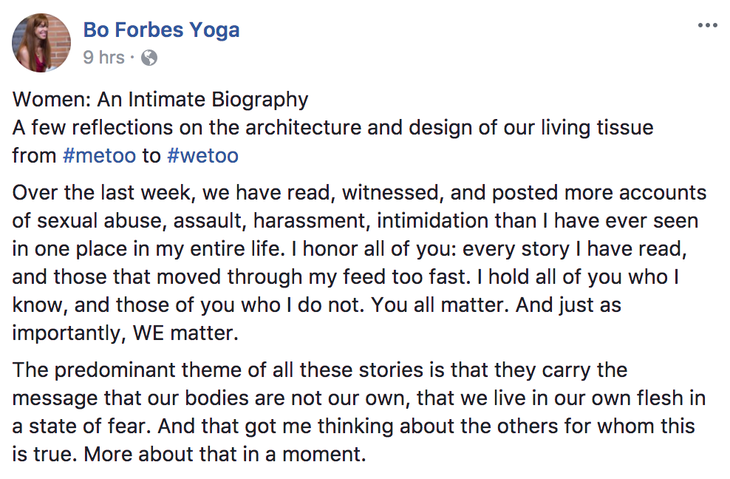This screenshot has width=730, height=479.
Task: Click the word "to" between the hashtags
Action: (x=151, y=156)
